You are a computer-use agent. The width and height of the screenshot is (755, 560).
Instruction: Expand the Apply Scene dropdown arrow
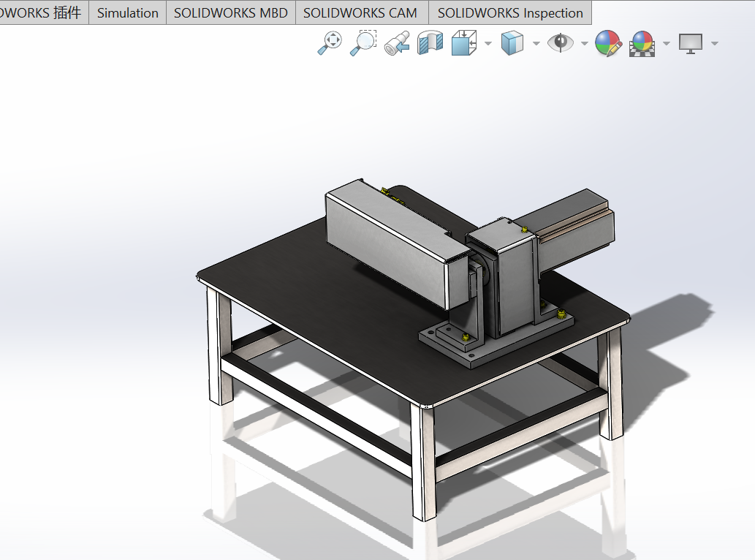(667, 44)
